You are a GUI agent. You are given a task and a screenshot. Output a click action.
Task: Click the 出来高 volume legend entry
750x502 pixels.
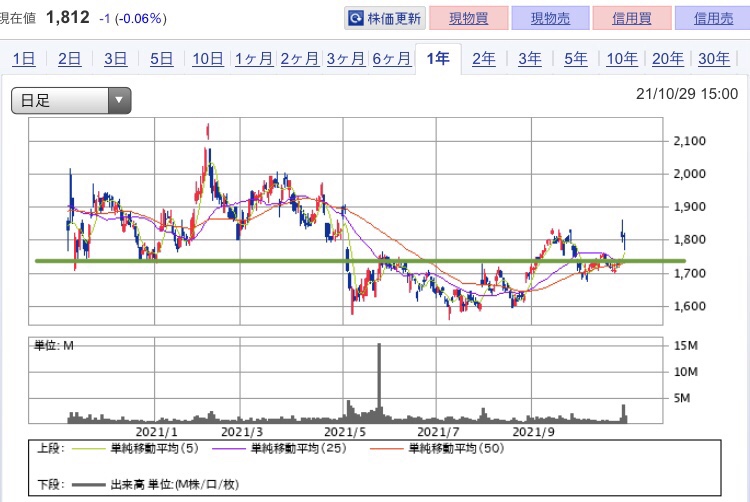(155, 485)
